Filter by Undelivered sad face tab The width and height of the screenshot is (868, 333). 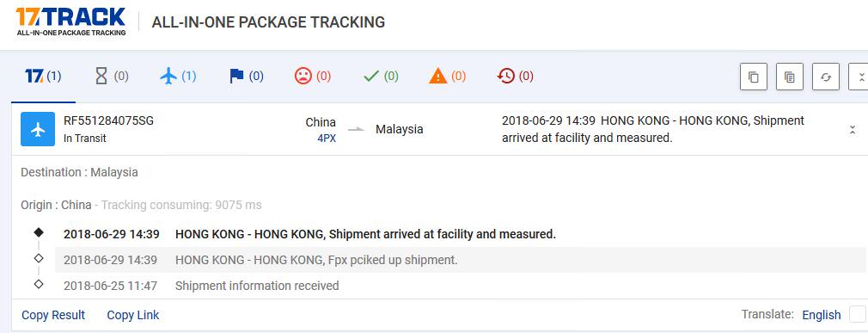(x=313, y=77)
